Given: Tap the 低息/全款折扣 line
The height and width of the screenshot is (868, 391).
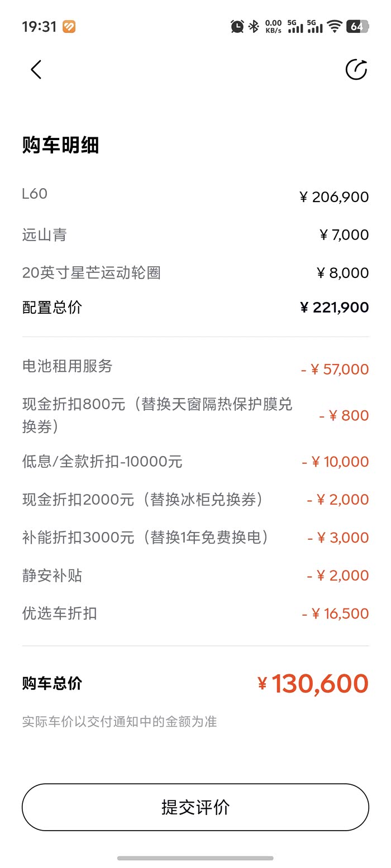Looking at the screenshot, I should pos(102,462).
